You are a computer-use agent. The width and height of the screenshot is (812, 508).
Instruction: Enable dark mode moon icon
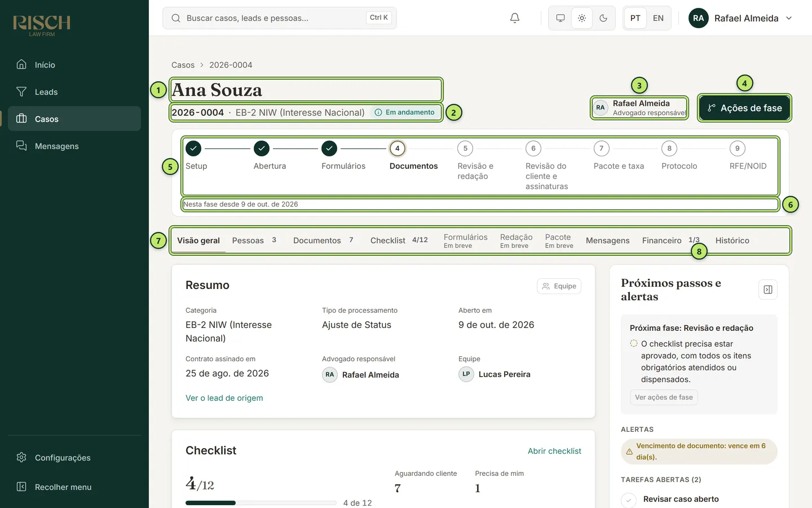pyautogui.click(x=603, y=18)
